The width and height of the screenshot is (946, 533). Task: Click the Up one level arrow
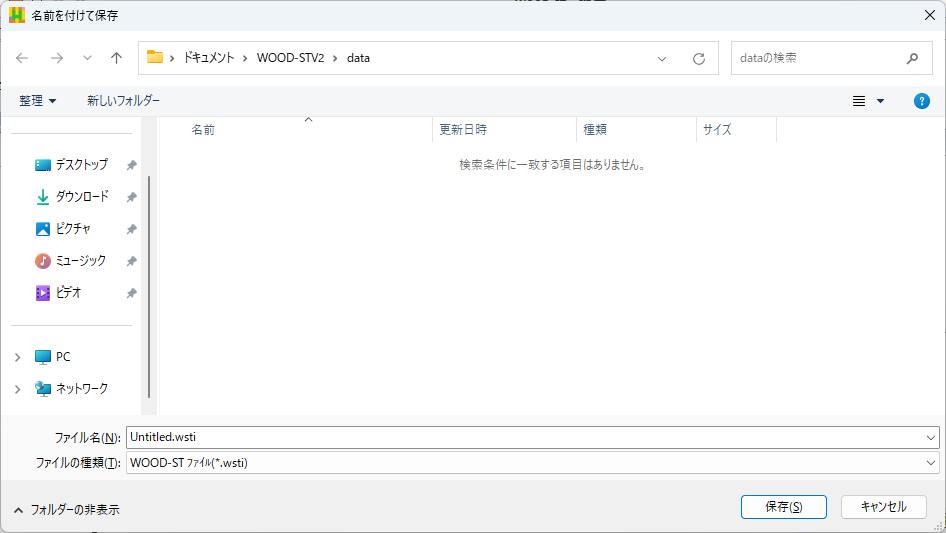coord(116,58)
